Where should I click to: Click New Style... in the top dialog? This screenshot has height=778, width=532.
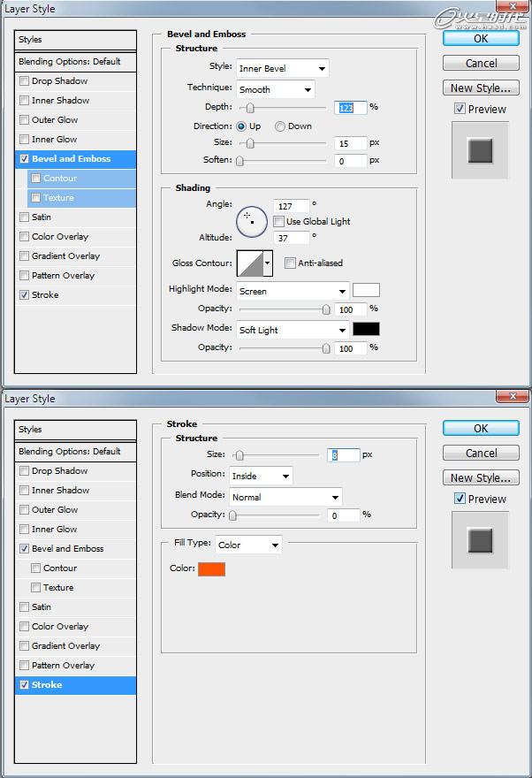[x=481, y=88]
